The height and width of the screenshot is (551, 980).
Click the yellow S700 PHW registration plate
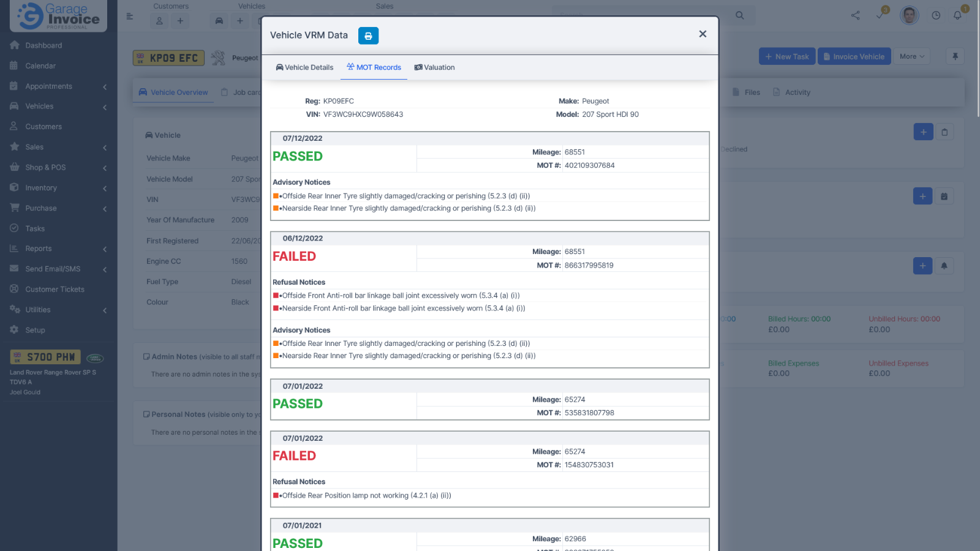click(45, 356)
